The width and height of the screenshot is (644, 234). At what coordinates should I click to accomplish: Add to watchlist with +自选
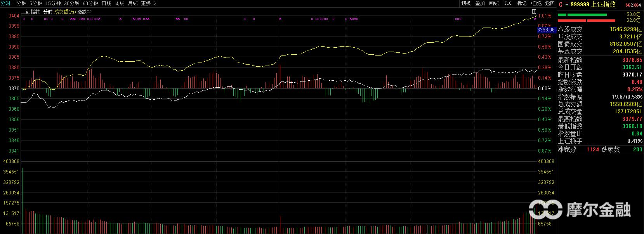pyautogui.click(x=536, y=3)
